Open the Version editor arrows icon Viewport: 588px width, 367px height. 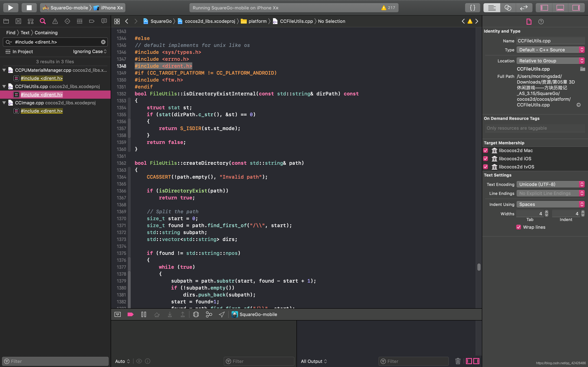(x=524, y=8)
